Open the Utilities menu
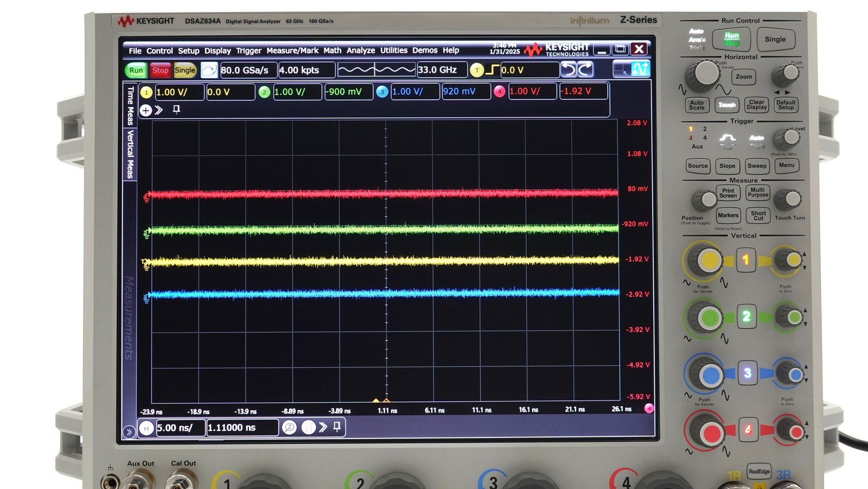The image size is (868, 489). pos(394,50)
